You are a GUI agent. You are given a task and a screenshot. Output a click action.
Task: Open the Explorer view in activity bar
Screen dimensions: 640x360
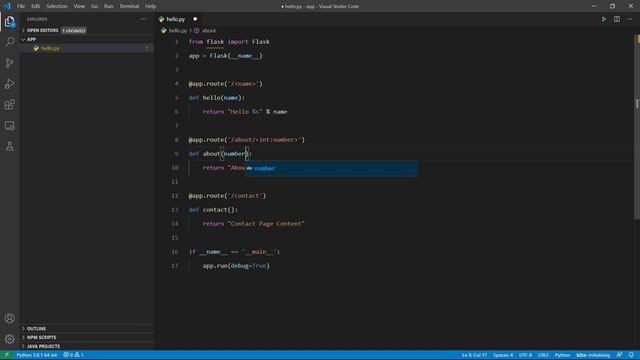[9, 21]
